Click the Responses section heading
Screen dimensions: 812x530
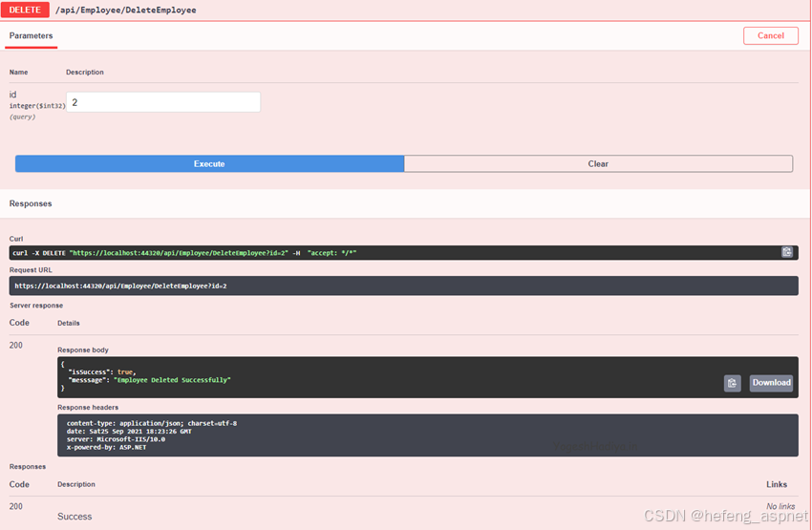pyautogui.click(x=31, y=203)
